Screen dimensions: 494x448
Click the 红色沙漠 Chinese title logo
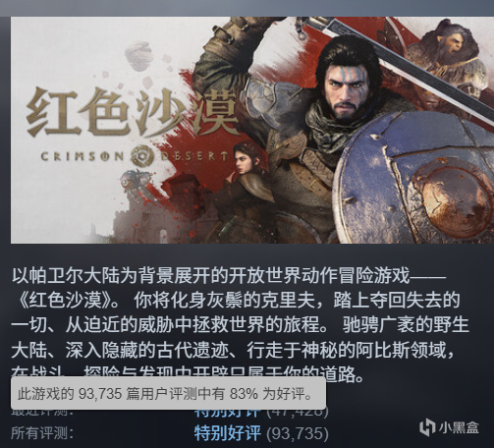[132, 113]
